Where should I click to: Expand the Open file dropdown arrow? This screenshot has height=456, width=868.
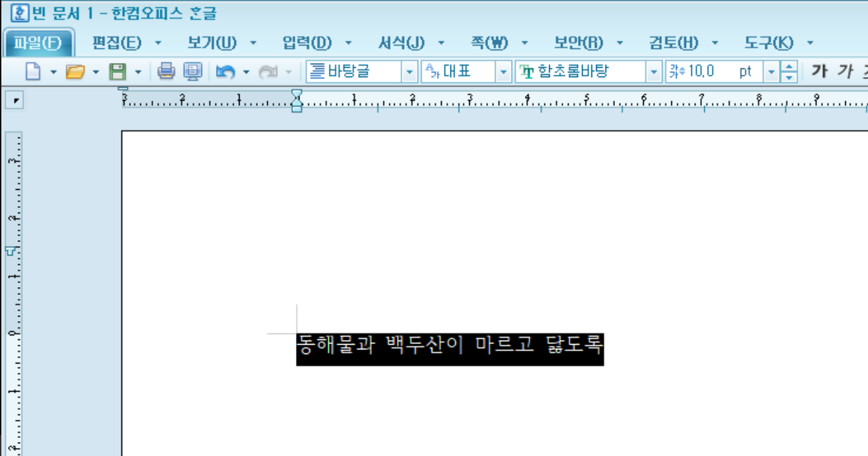click(96, 72)
